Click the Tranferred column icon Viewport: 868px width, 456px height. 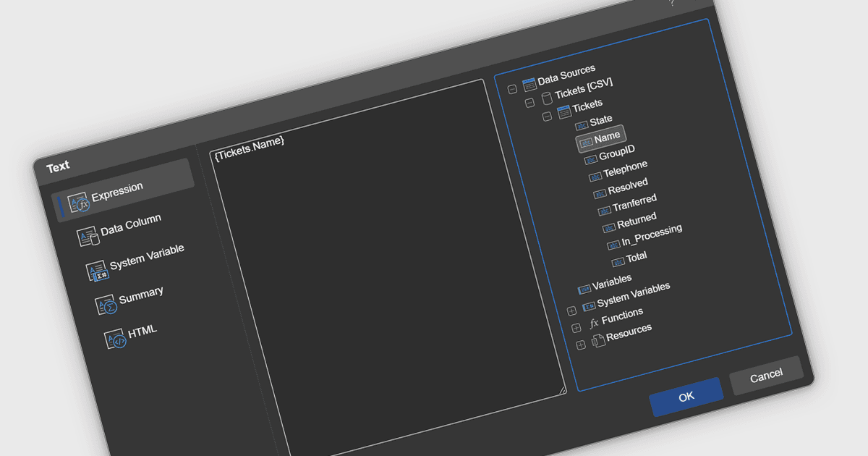[605, 211]
